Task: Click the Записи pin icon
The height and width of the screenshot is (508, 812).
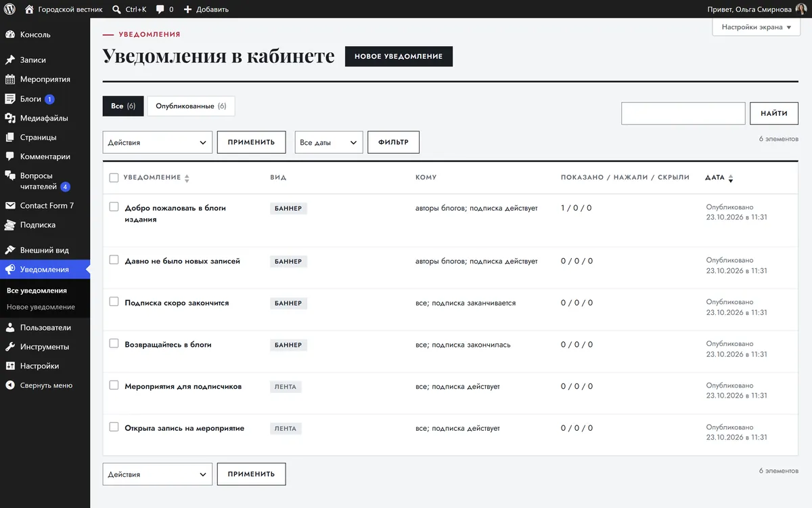Action: click(x=10, y=60)
